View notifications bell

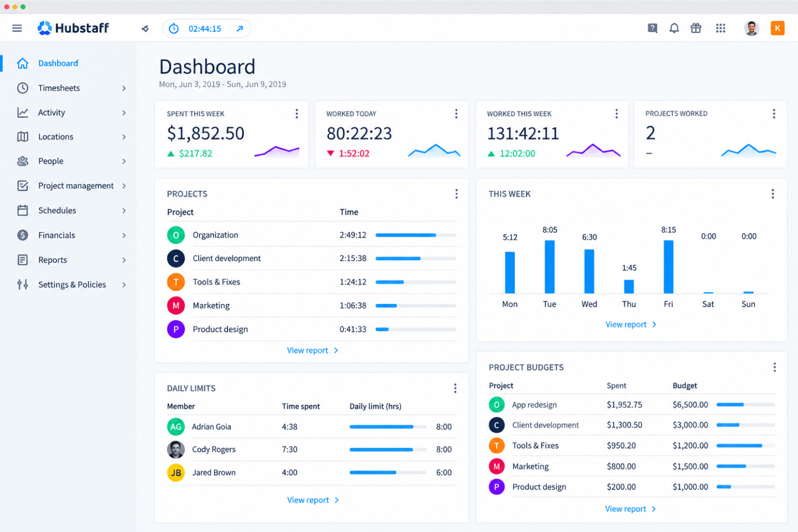pos(674,28)
